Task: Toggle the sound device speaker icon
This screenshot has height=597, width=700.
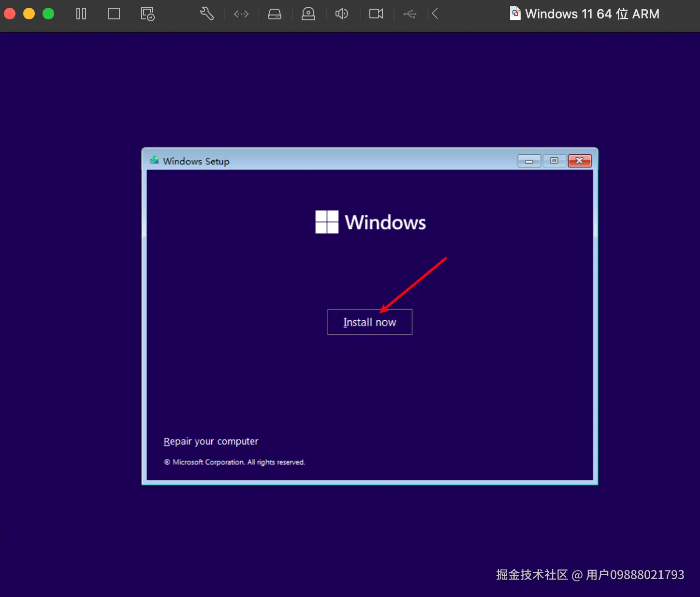Action: click(x=342, y=14)
